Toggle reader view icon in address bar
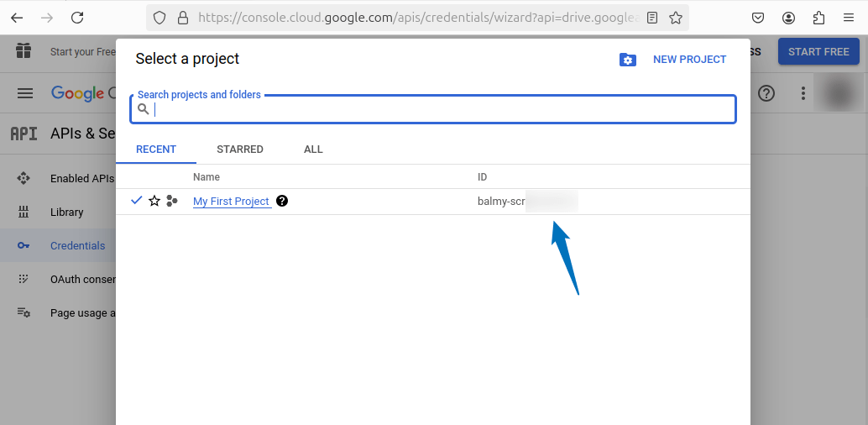The width and height of the screenshot is (868, 425). pyautogui.click(x=652, y=18)
